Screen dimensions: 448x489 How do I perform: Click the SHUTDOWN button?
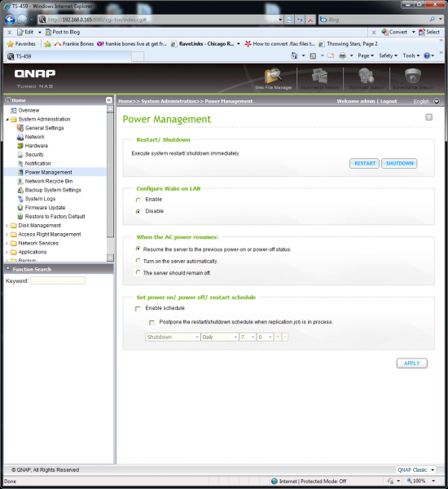pyautogui.click(x=399, y=164)
